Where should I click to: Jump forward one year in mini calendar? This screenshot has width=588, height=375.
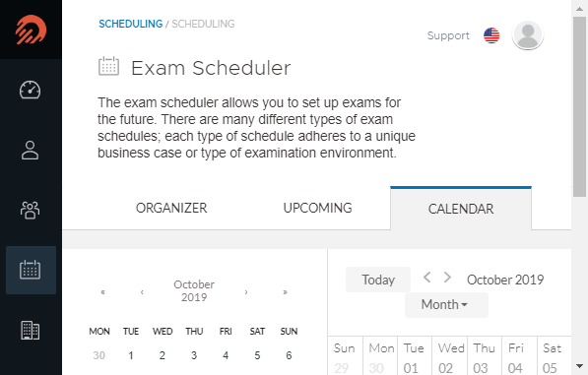pos(285,292)
